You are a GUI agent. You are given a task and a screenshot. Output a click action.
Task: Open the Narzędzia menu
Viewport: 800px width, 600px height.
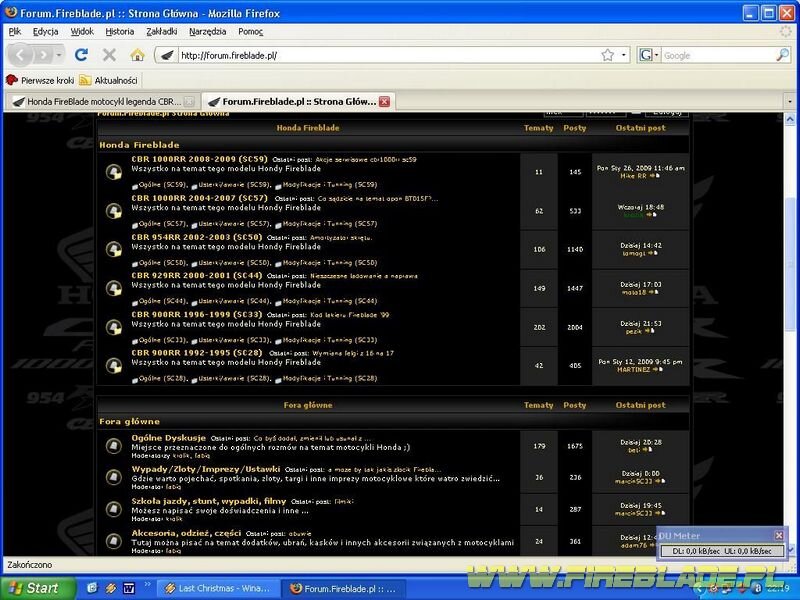point(208,31)
